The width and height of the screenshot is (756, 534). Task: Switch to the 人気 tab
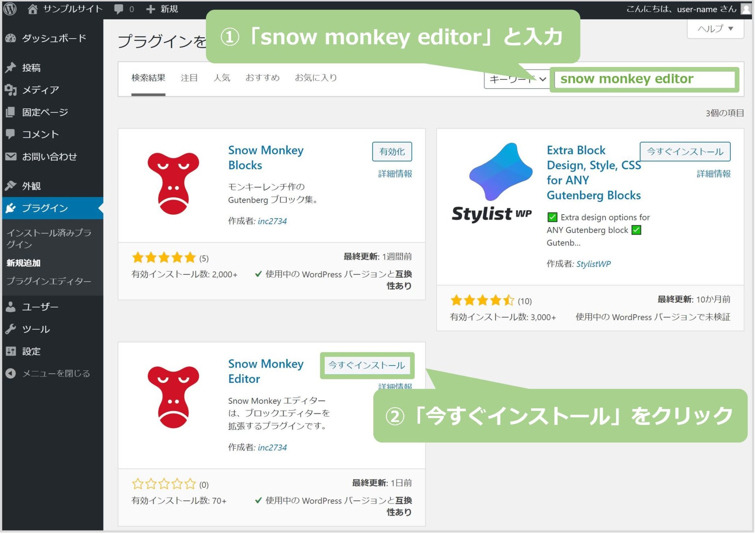click(x=222, y=77)
